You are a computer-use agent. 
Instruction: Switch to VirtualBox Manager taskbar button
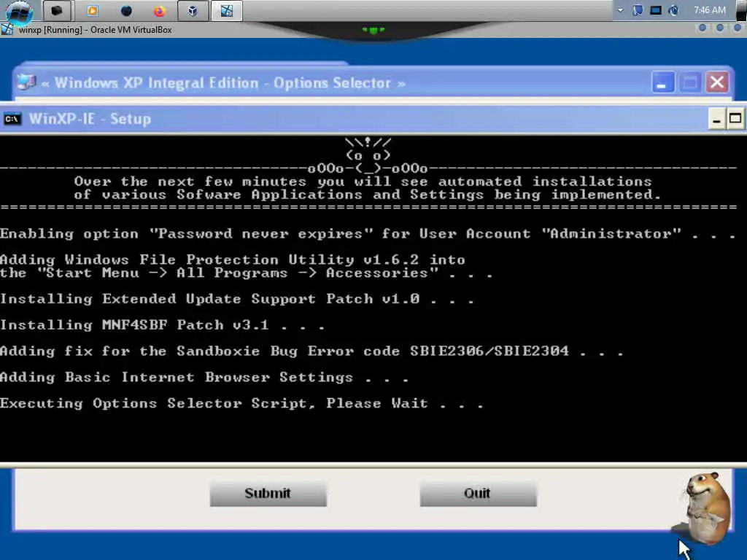193,10
